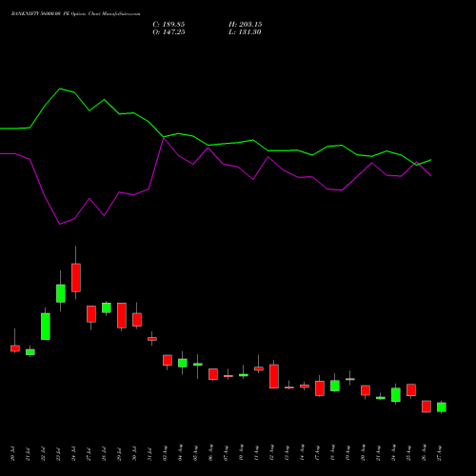Click the 21 Aug date label

pyautogui.click(x=378, y=453)
